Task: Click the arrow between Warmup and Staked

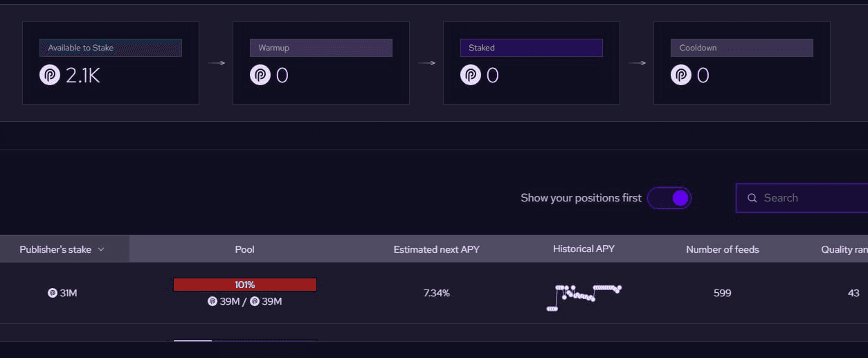Action: tap(426, 63)
